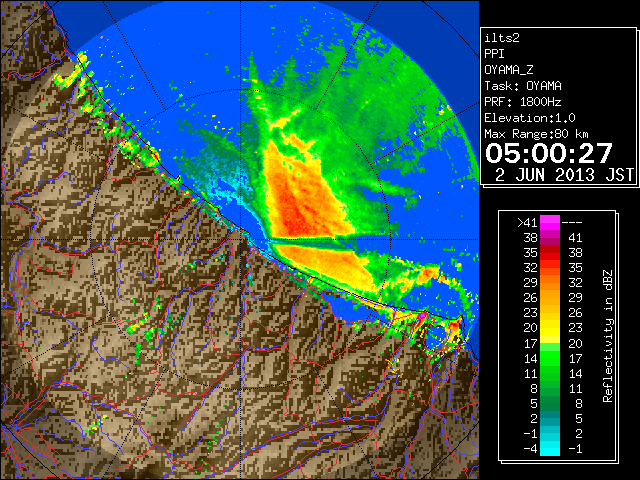Click the magenta >41 dBZ legend swatch
Image resolution: width=640 pixels, height=480 pixels.
pos(550,222)
